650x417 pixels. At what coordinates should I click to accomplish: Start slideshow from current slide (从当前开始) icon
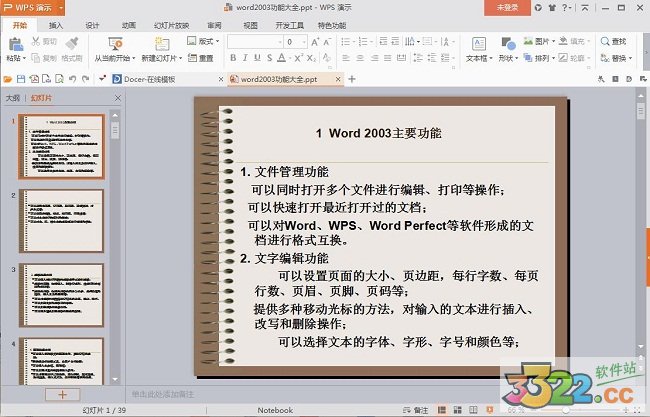click(x=115, y=44)
